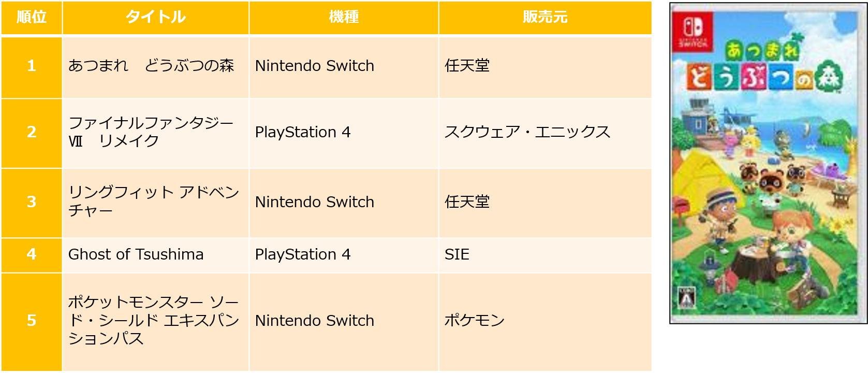Click the rank 5 number cell

click(x=32, y=321)
